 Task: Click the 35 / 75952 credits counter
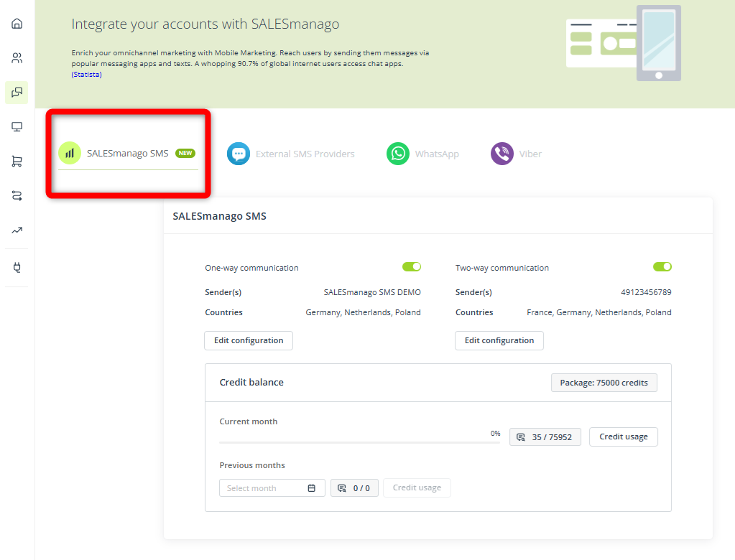tap(545, 437)
